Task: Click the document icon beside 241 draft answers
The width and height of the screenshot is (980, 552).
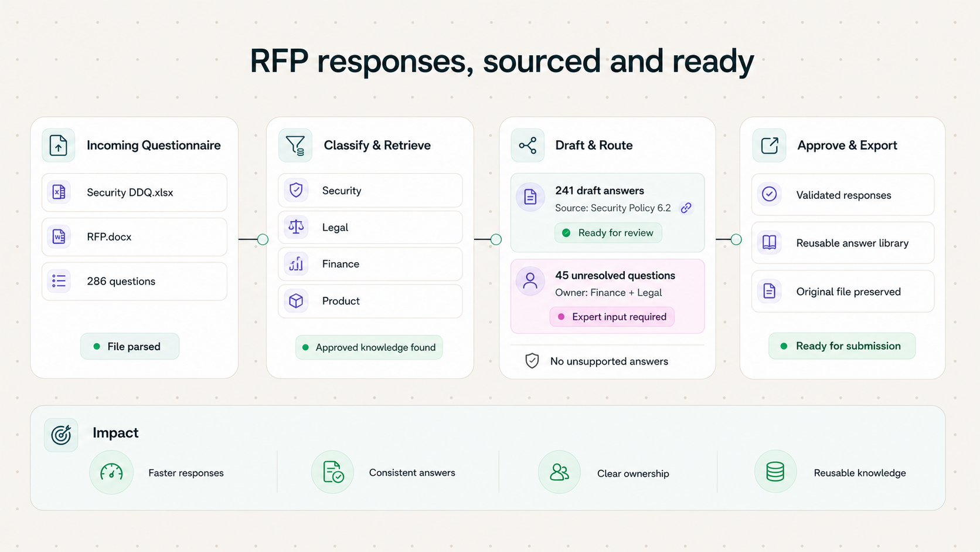Action: pyautogui.click(x=530, y=197)
